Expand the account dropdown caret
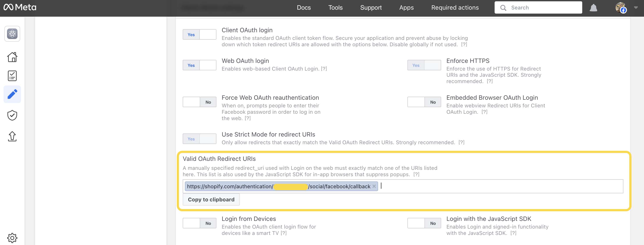 click(636, 7)
